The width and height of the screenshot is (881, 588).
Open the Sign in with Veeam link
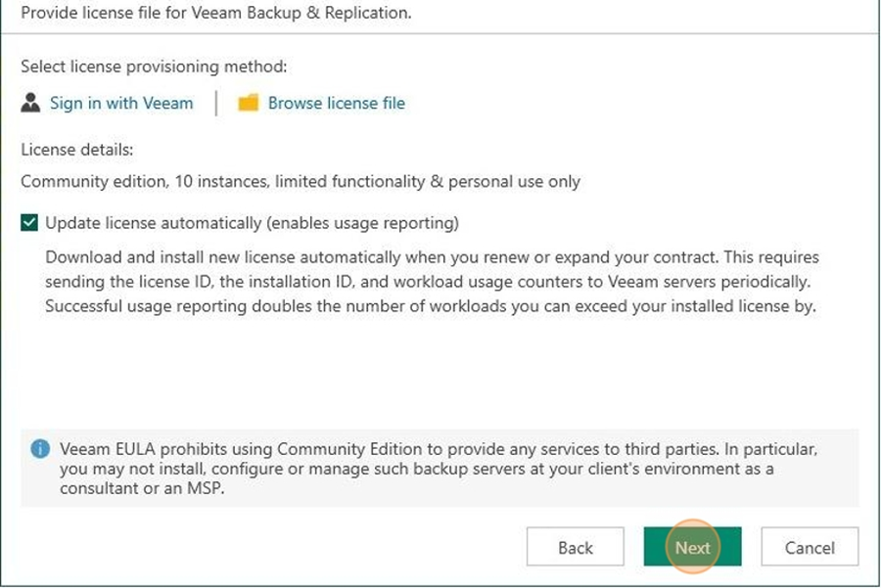[x=121, y=103]
